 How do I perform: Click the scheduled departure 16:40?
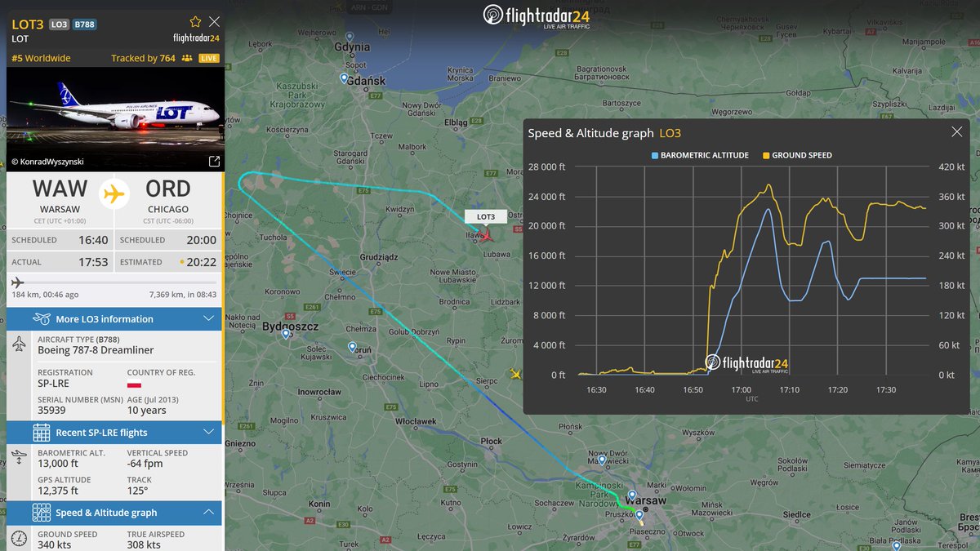pos(93,240)
